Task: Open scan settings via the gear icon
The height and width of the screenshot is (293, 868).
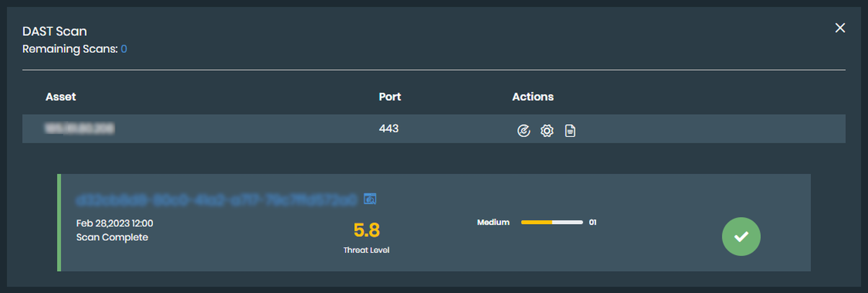Action: pos(546,131)
